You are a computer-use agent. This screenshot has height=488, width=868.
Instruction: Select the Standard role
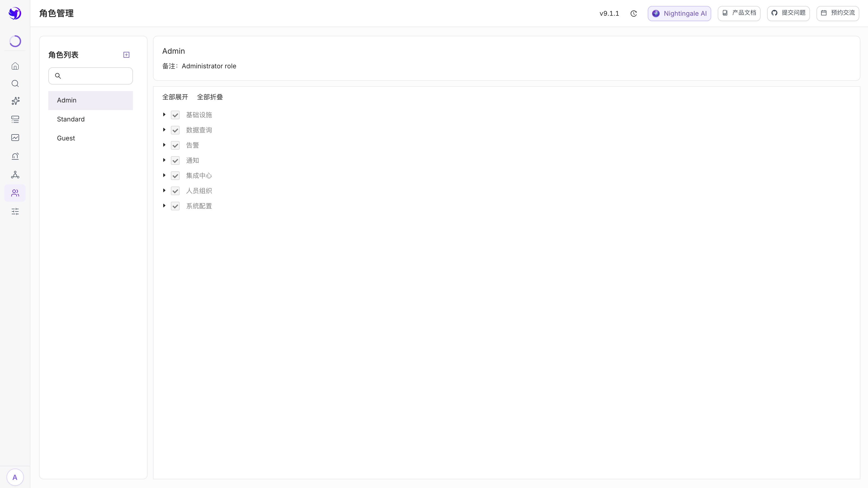click(90, 119)
